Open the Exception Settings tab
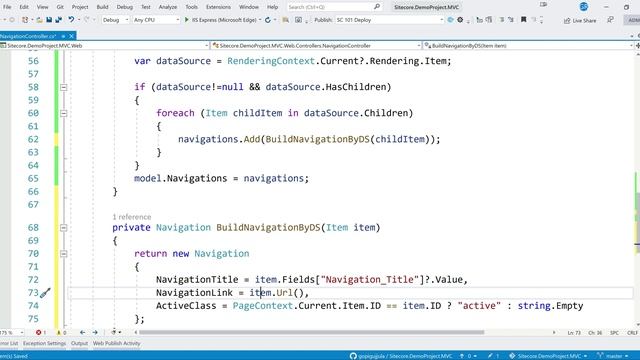Viewport: 640px width, 360px height. tap(44, 343)
